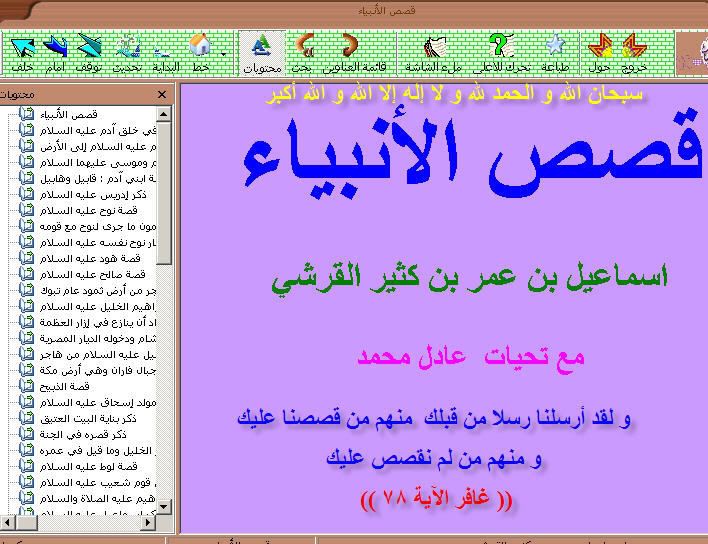Image resolution: width=708 pixels, height=544 pixels.
Task: Toggle the محتويات (Contents) panel button
Action: 261,50
